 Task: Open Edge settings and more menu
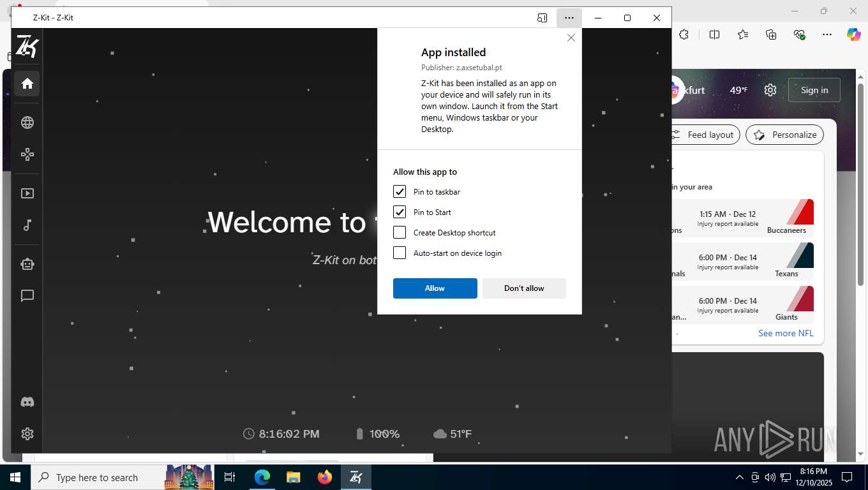(827, 34)
